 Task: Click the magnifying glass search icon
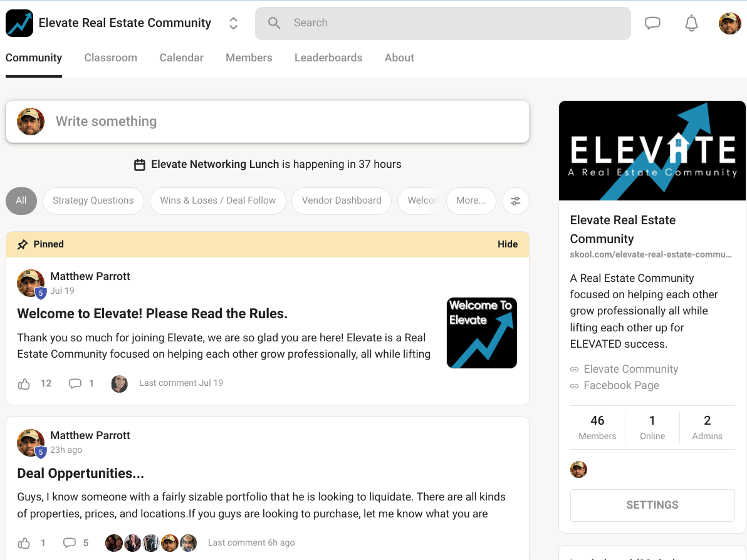(274, 23)
